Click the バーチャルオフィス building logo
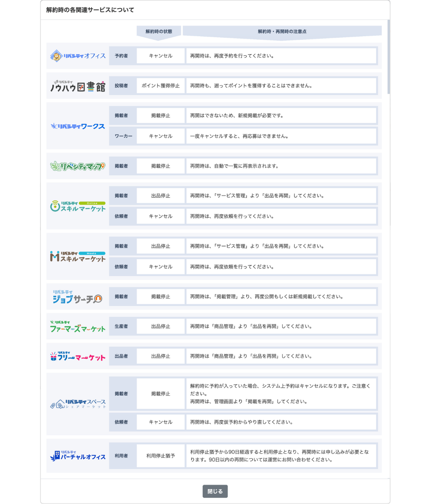The width and height of the screenshot is (431, 504). [77, 456]
